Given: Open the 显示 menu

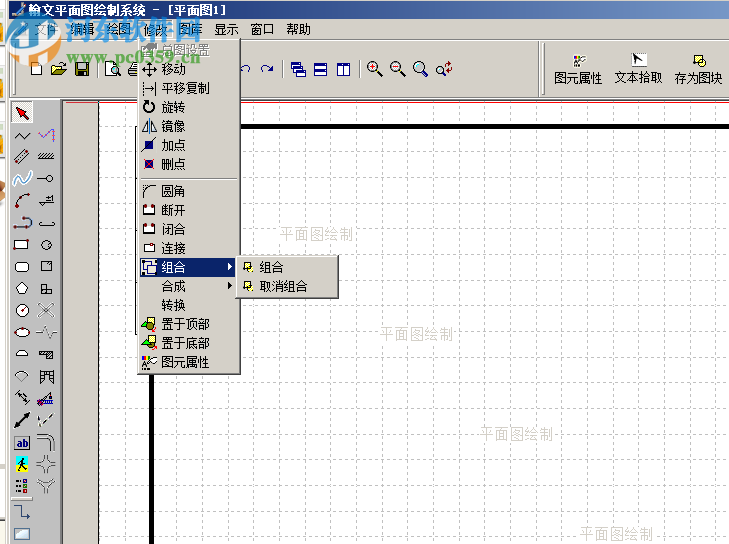Looking at the screenshot, I should click(x=226, y=29).
